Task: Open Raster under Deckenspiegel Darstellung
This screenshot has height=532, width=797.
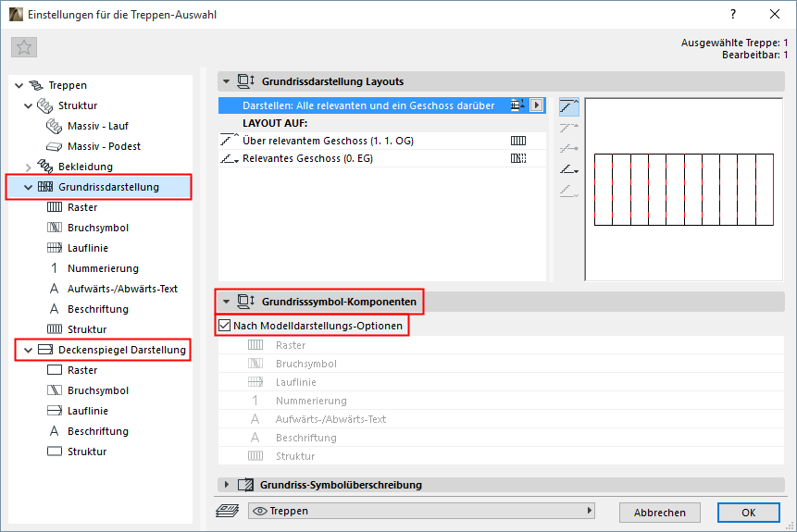Action: click(x=82, y=370)
